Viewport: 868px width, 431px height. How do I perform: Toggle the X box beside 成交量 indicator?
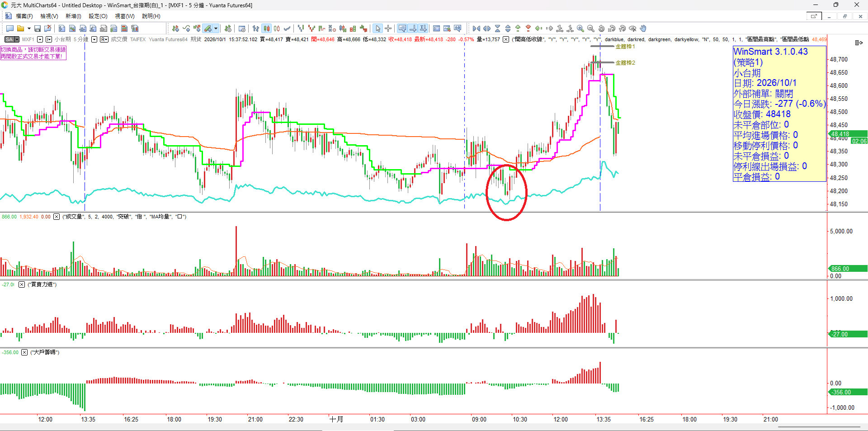[57, 217]
